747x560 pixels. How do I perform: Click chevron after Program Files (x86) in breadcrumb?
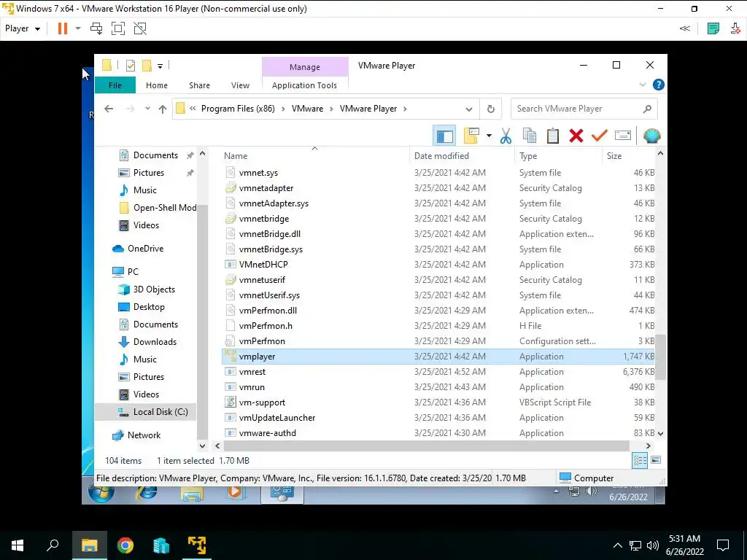point(283,109)
